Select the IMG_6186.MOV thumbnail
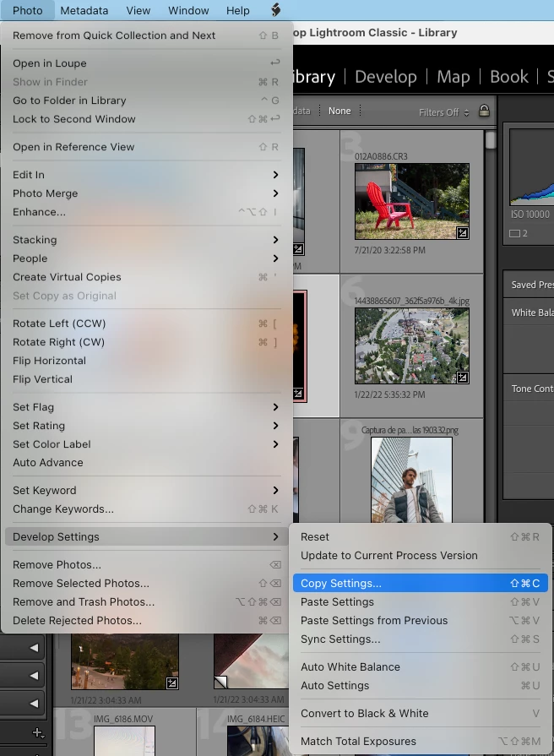 coord(124,741)
